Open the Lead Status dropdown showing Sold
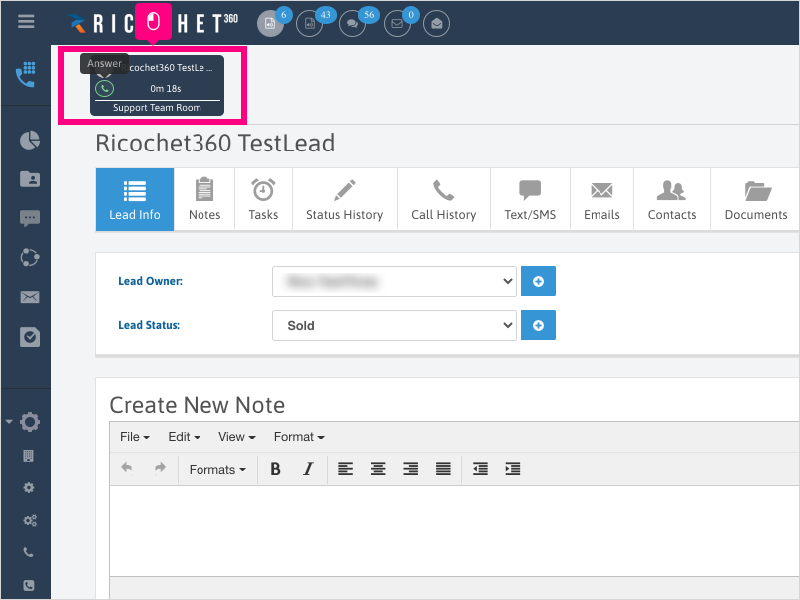Viewport: 800px width, 600px height. 394,326
